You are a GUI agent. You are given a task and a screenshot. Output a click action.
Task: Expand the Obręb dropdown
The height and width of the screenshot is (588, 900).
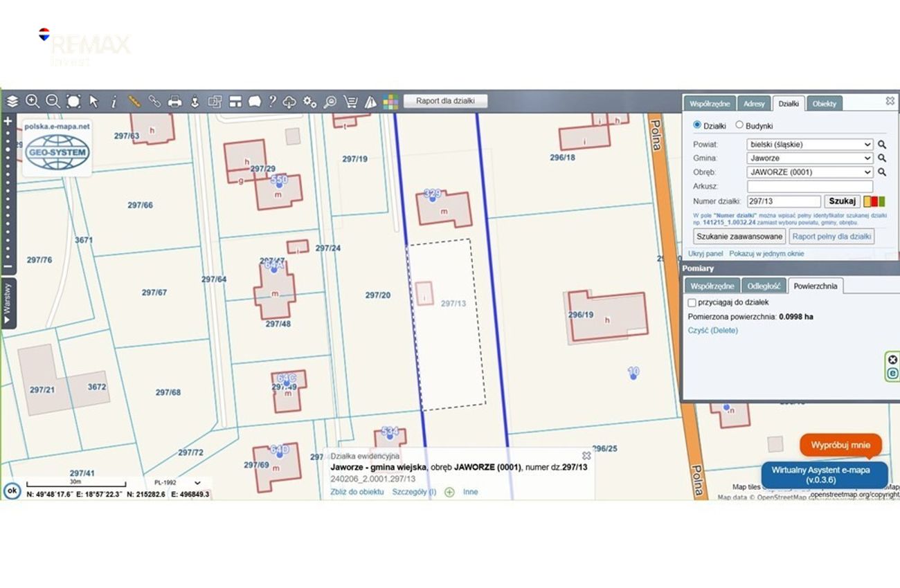click(x=810, y=172)
